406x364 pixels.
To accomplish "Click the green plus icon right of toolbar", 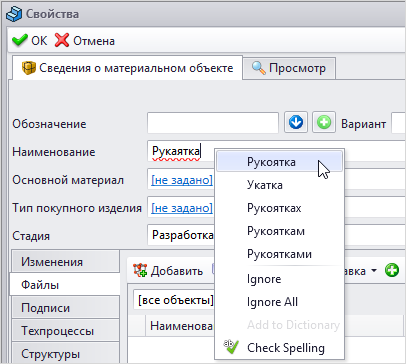I will tap(392, 270).
